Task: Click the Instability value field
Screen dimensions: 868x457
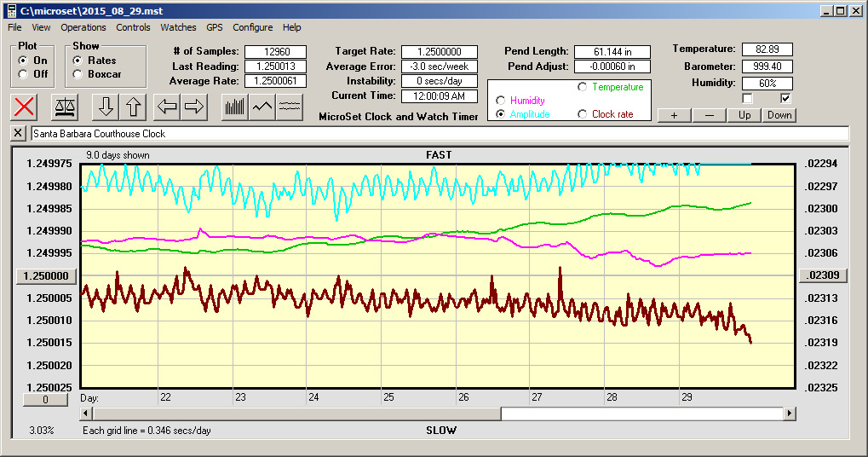Action: (440, 81)
